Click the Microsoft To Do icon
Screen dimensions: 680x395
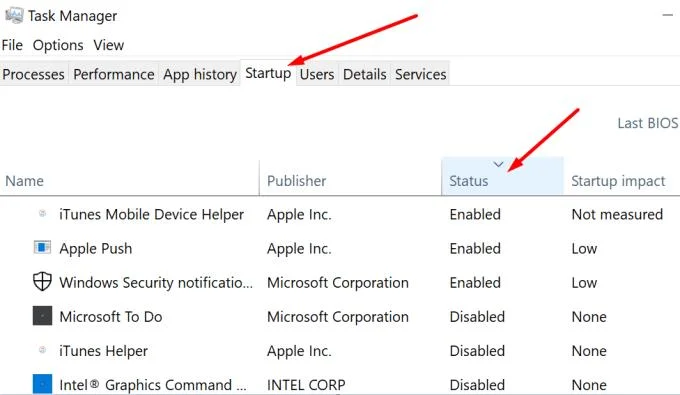[x=42, y=316]
